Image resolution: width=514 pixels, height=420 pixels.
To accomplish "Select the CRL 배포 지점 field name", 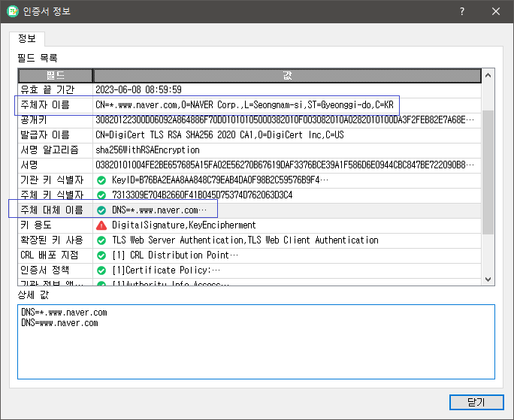I will pyautogui.click(x=50, y=255).
